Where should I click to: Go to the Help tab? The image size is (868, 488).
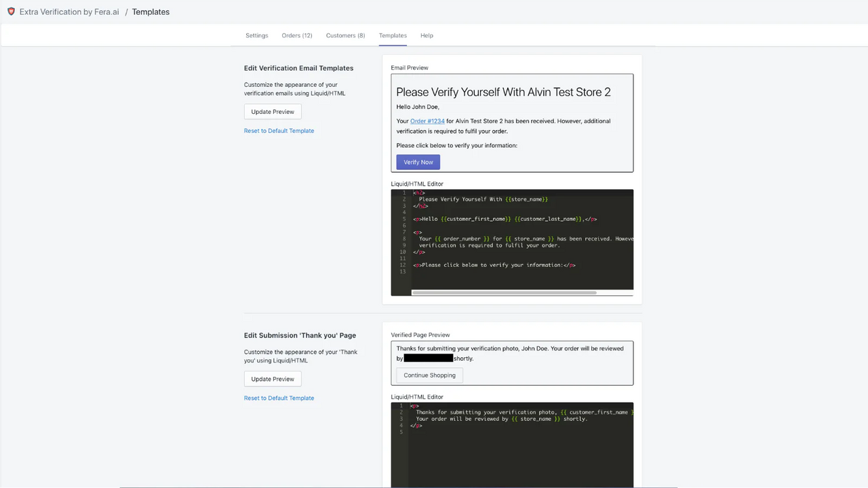(427, 35)
